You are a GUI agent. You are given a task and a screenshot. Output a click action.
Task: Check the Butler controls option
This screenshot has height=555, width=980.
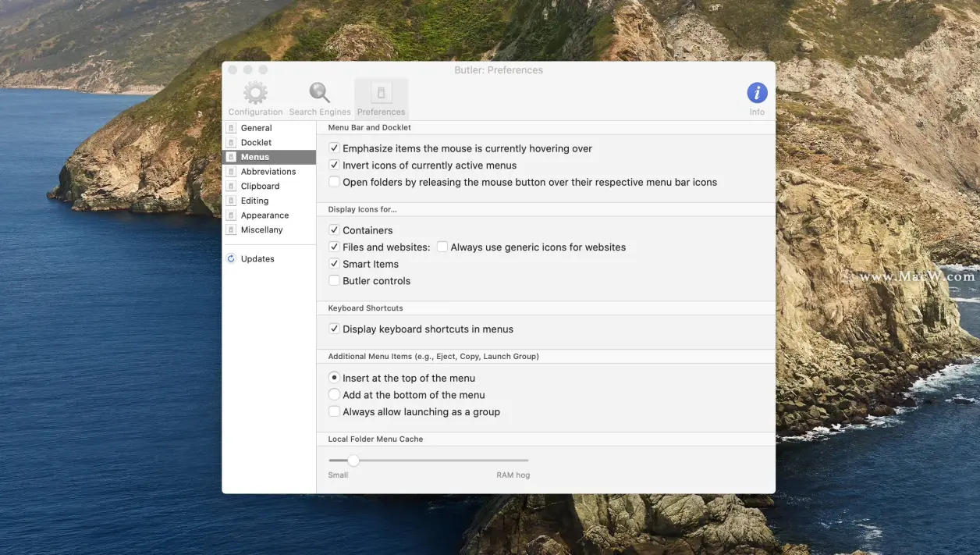tap(334, 280)
